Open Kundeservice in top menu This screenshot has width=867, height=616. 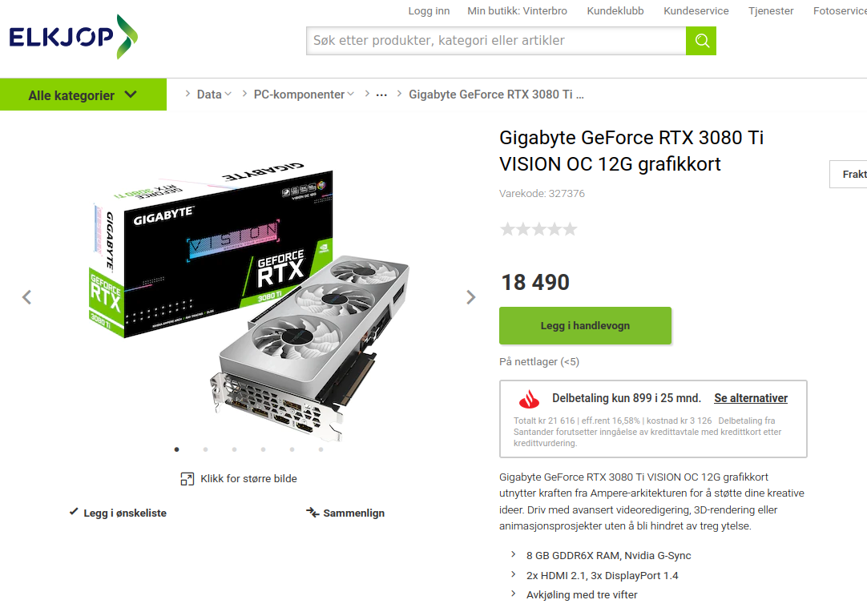[x=696, y=11]
